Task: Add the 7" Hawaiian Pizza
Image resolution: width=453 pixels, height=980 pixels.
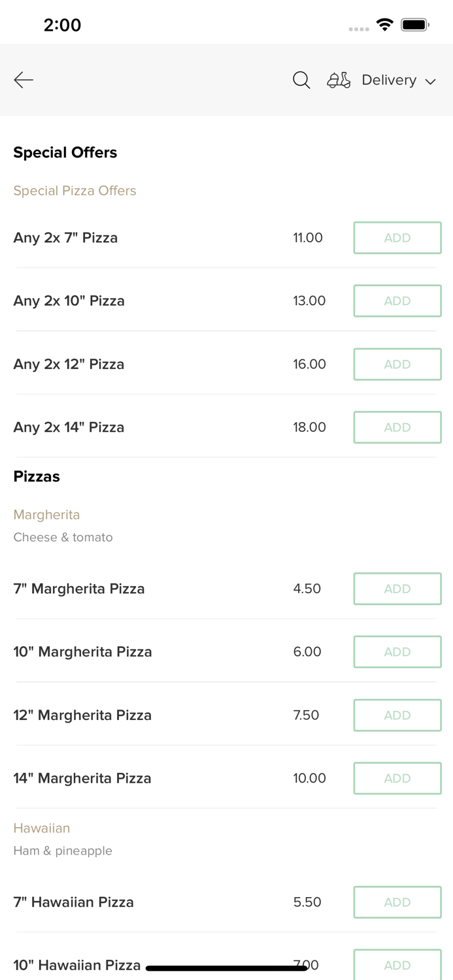Action: (397, 902)
